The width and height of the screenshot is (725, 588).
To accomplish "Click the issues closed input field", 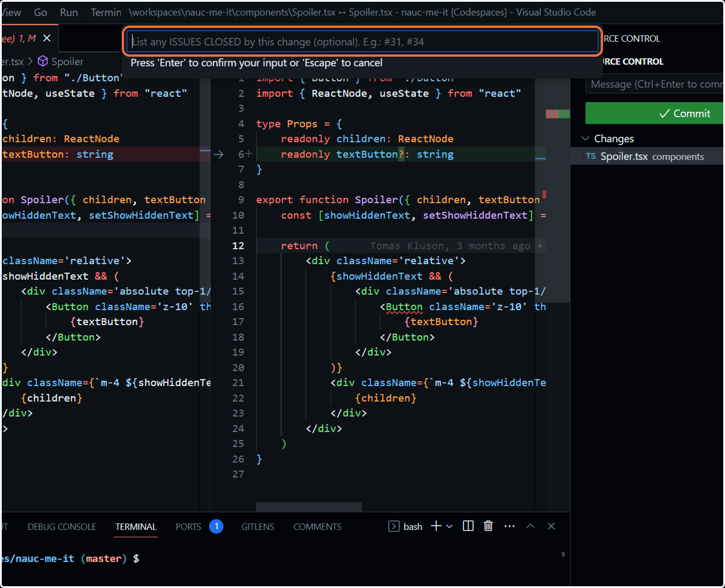I will click(x=362, y=42).
